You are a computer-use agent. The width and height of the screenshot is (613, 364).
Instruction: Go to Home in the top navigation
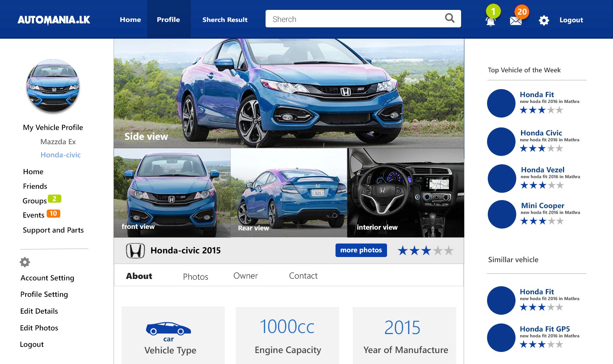click(130, 20)
